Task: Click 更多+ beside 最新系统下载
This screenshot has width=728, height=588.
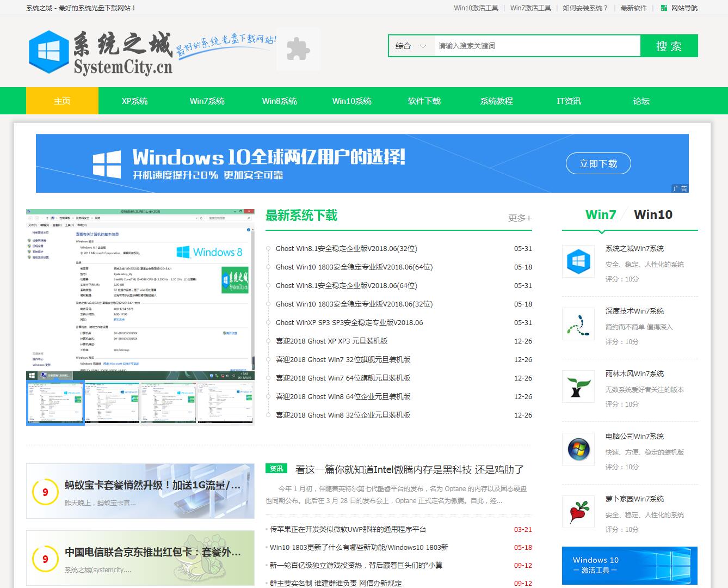Action: coord(520,218)
